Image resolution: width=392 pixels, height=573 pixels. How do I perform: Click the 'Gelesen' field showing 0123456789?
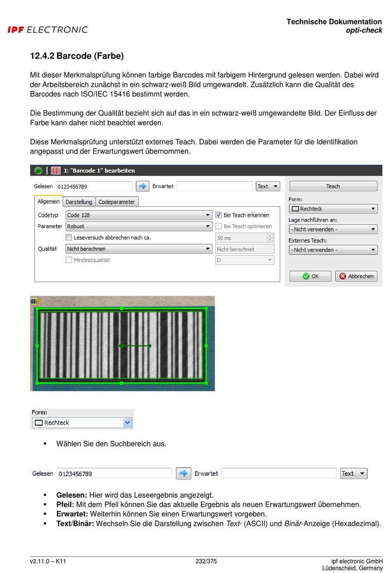pyautogui.click(x=94, y=186)
